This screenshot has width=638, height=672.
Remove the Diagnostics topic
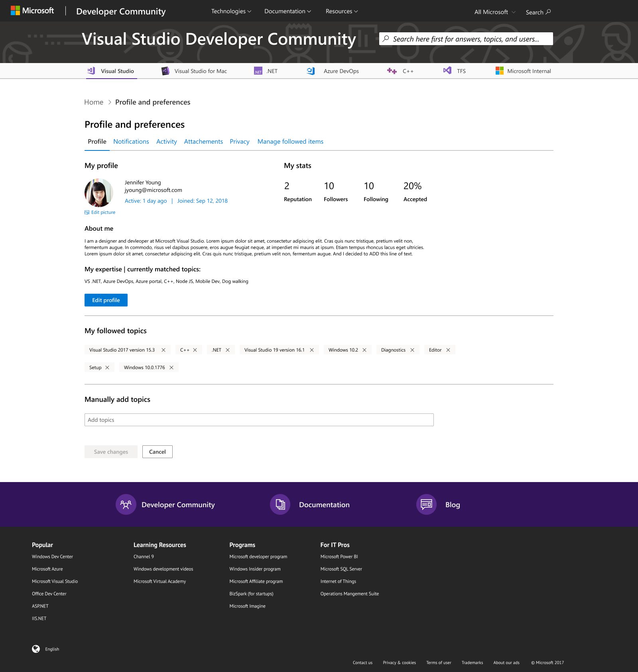coord(412,350)
